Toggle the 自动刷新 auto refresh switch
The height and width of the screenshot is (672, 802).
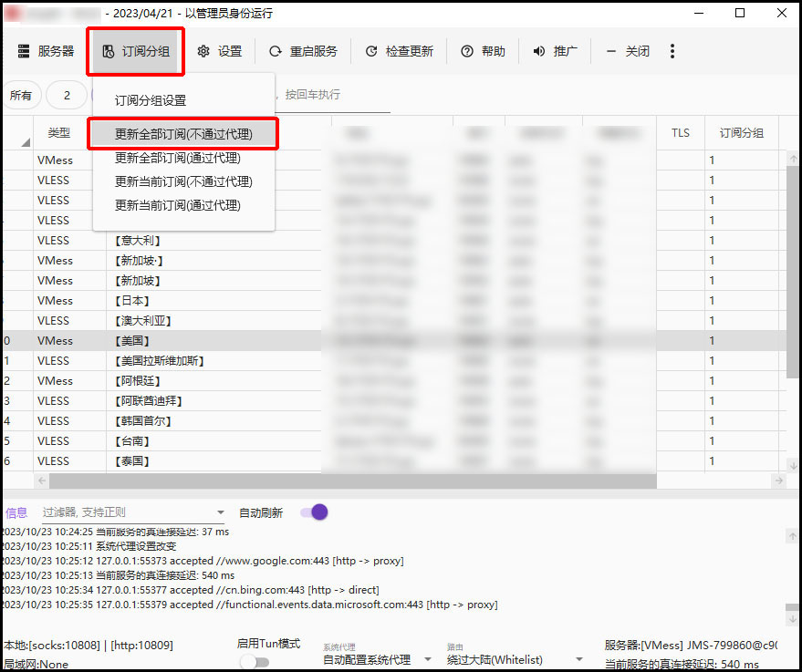[x=314, y=512]
